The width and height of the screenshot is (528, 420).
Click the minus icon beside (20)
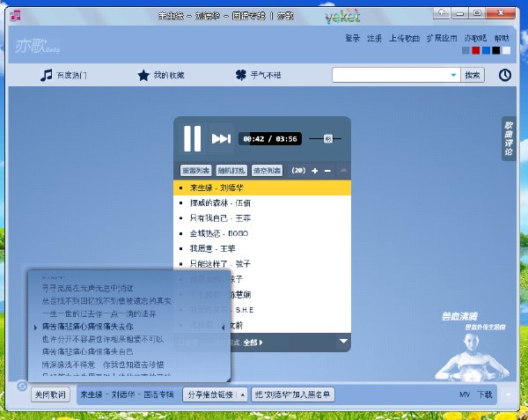(327, 171)
